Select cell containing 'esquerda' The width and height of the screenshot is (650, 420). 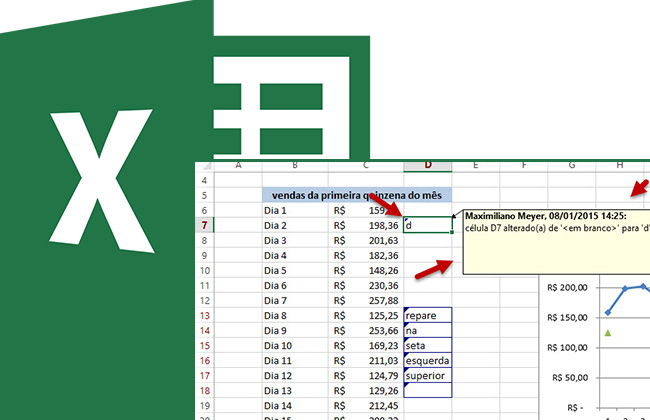coord(428,360)
